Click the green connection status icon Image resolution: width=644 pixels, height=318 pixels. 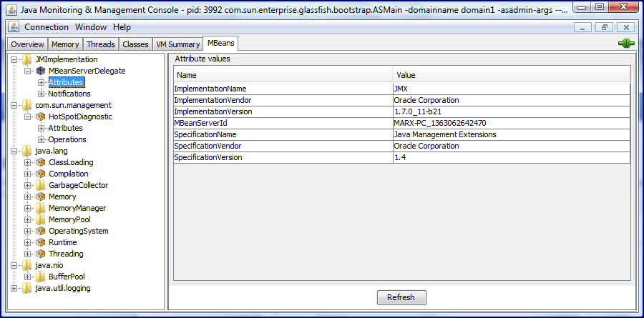click(x=626, y=43)
